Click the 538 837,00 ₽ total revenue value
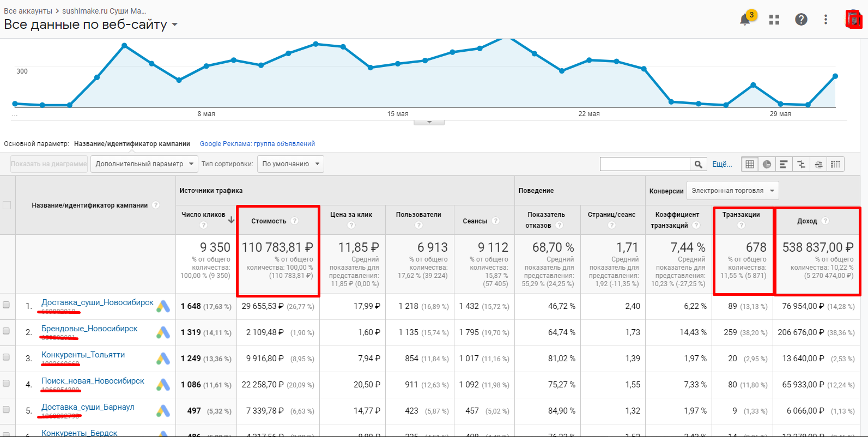 pos(818,247)
